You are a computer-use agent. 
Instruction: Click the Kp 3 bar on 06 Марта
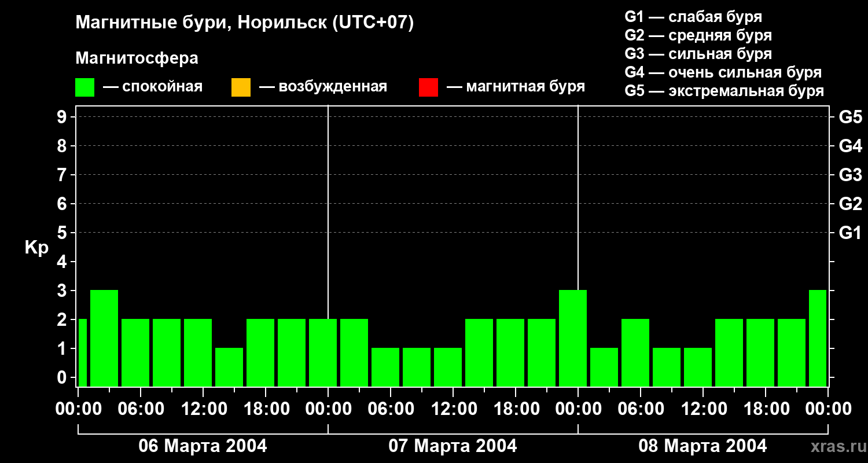click(104, 338)
